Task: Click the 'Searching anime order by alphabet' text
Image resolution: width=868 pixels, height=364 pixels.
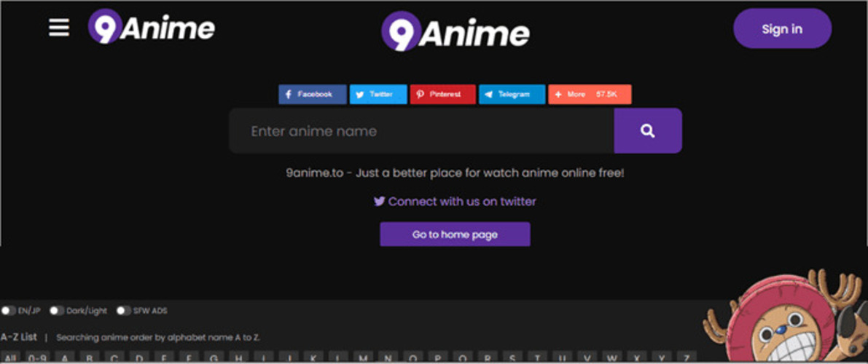Action: click(158, 338)
